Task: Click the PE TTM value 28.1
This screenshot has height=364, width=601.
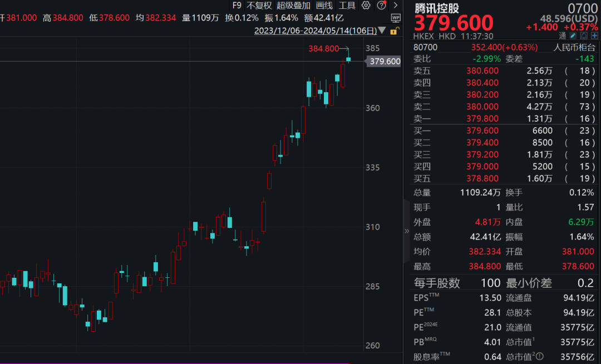Action: click(x=492, y=313)
